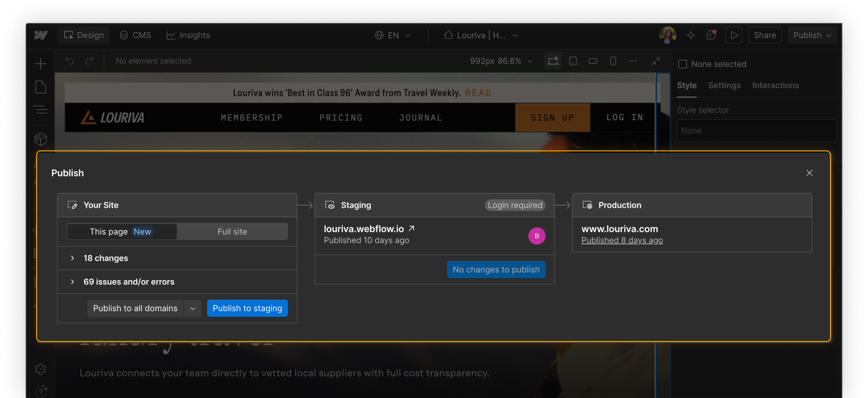Viewport: 868px width, 398px height.
Task: Open the top-bar Publish dropdown
Action: [812, 35]
